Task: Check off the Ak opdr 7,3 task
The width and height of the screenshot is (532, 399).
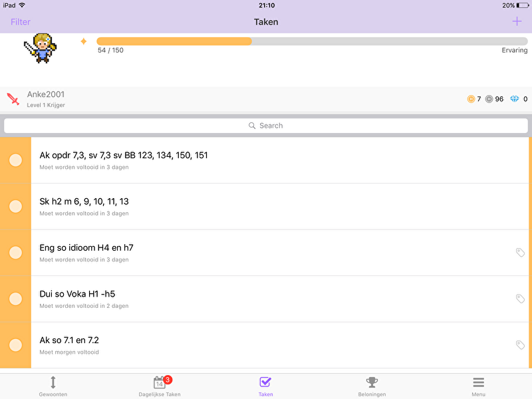Action: tap(15, 160)
